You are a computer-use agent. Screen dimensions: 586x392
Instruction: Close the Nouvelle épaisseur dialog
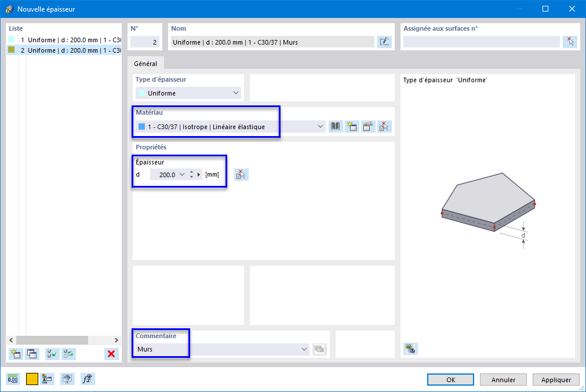[572, 9]
